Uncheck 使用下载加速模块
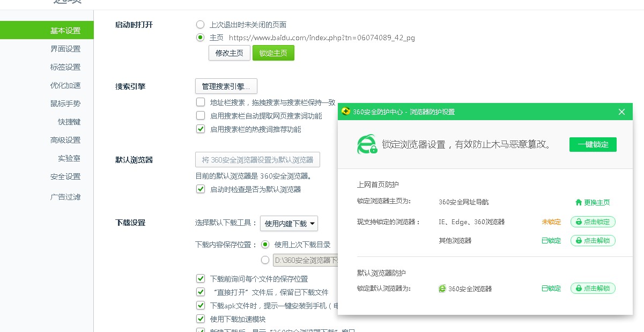Viewport: 644px width, 332px height. pyautogui.click(x=201, y=318)
